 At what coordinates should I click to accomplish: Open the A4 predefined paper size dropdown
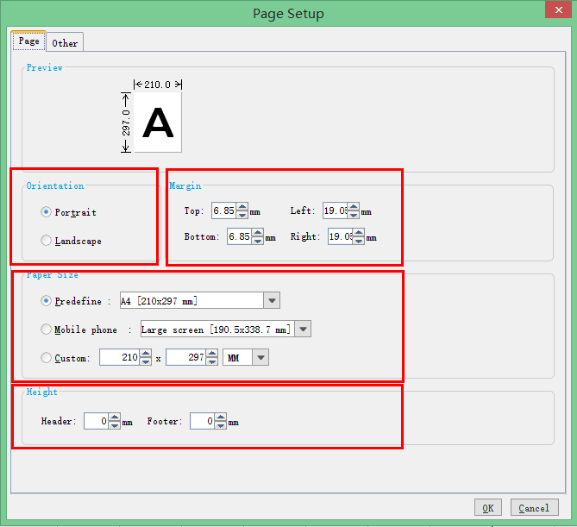(x=272, y=301)
